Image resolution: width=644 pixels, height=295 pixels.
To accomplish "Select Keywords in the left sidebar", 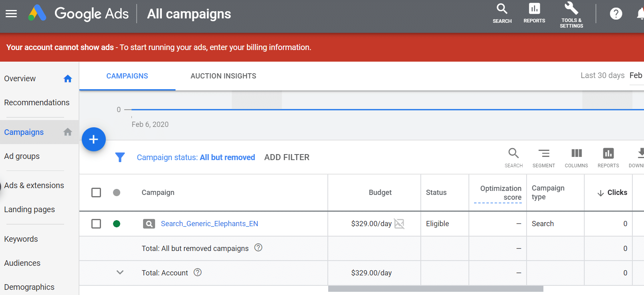I will (21, 239).
